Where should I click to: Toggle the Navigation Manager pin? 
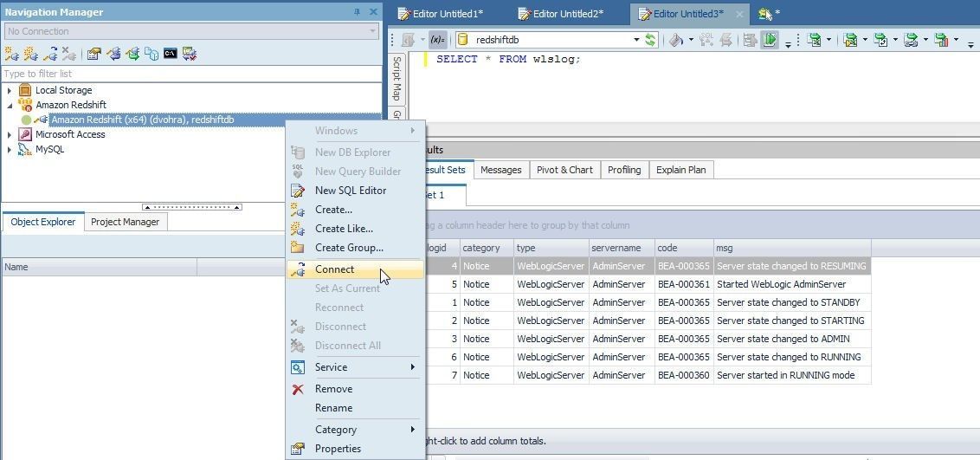tap(358, 12)
